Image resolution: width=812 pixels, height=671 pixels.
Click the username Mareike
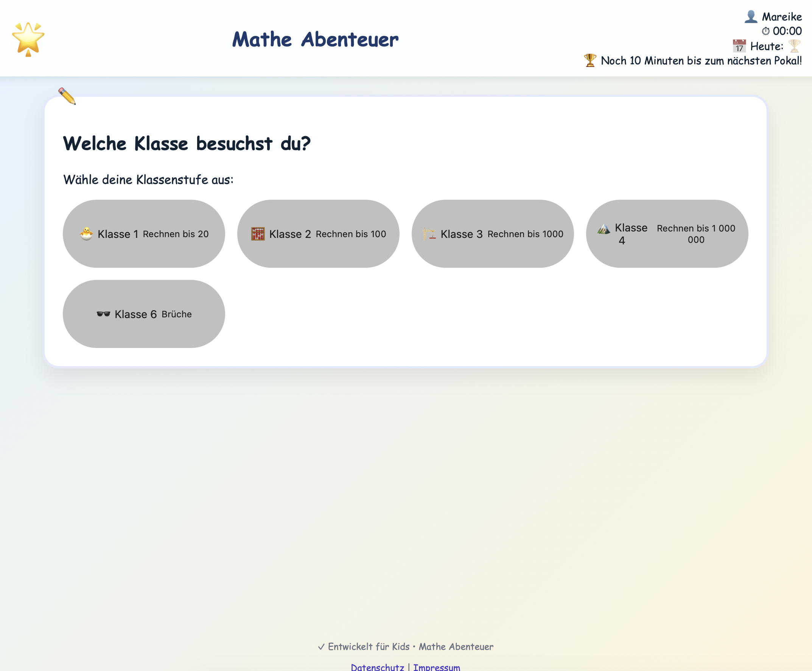(782, 17)
